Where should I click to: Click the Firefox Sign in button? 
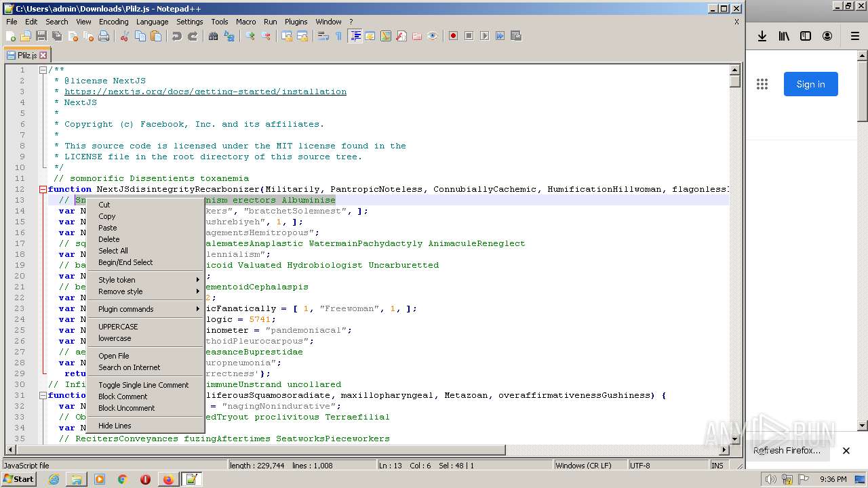tap(811, 84)
